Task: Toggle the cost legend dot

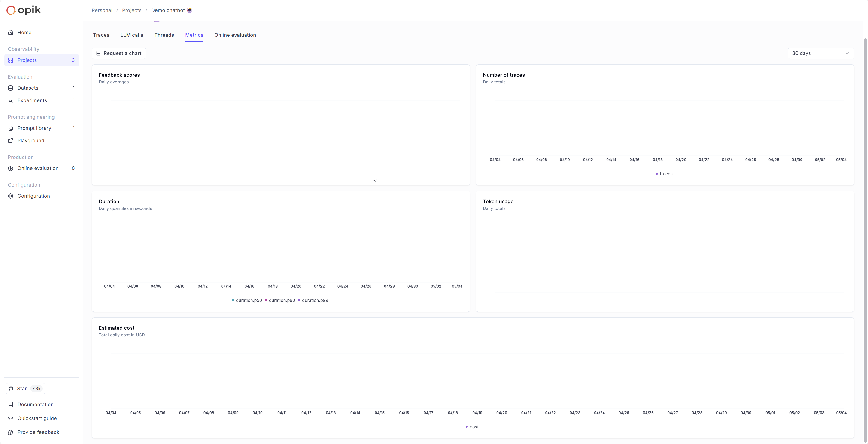Action: tap(467, 427)
